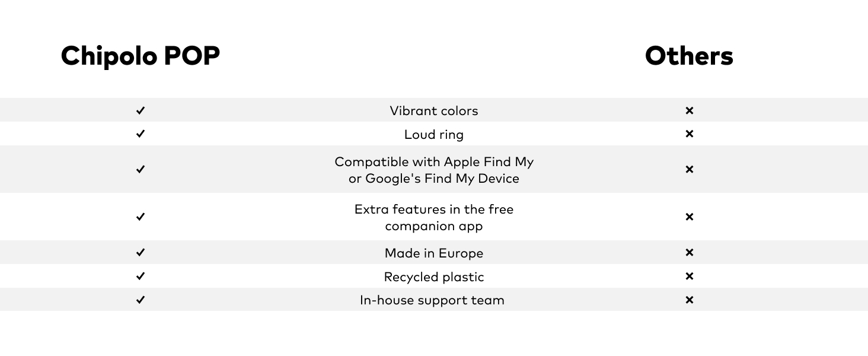Click the Others column heading
Image resolution: width=868 pixels, height=356 pixels.
pyautogui.click(x=689, y=56)
